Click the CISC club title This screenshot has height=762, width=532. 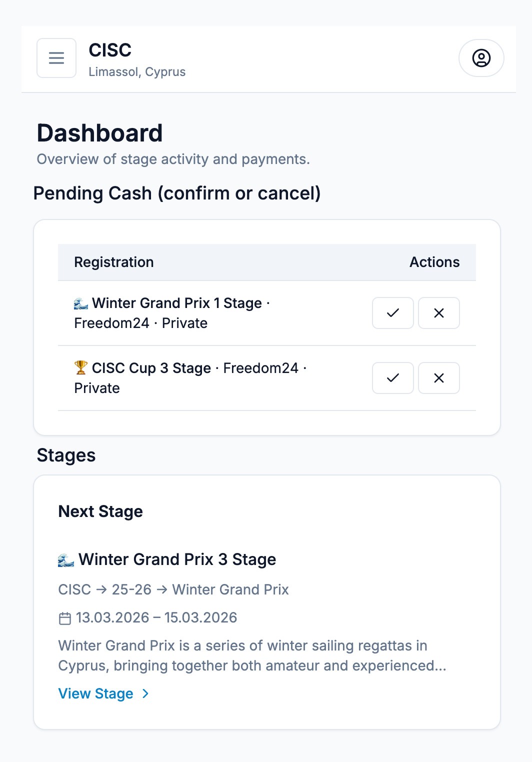(x=110, y=50)
